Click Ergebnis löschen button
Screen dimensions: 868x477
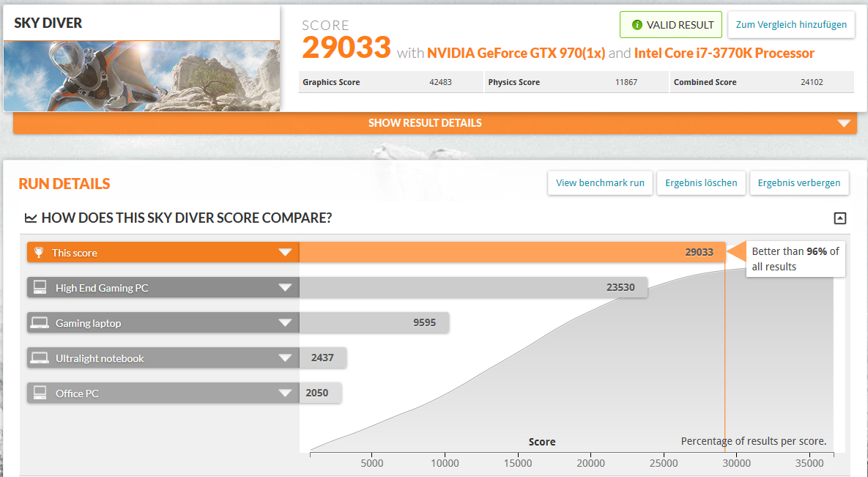[x=701, y=183]
